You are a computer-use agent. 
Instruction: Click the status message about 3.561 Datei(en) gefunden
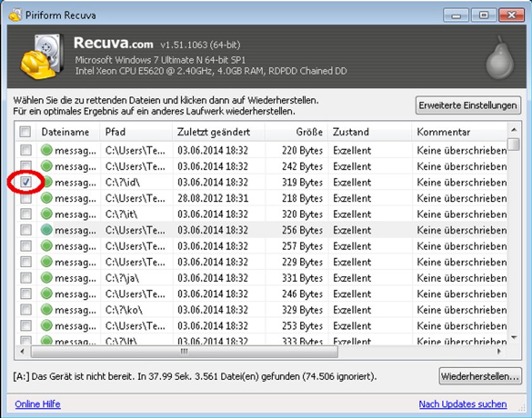coord(195,376)
